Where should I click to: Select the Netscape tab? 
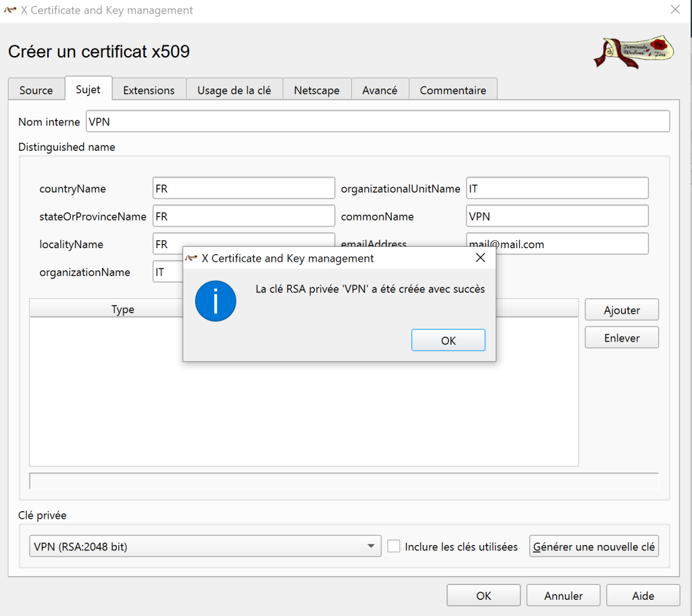[316, 90]
